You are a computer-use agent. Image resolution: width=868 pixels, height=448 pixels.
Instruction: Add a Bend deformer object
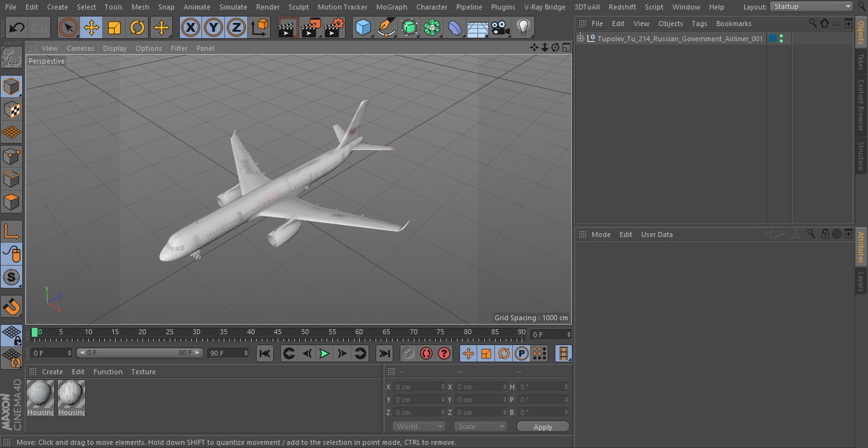click(x=455, y=27)
